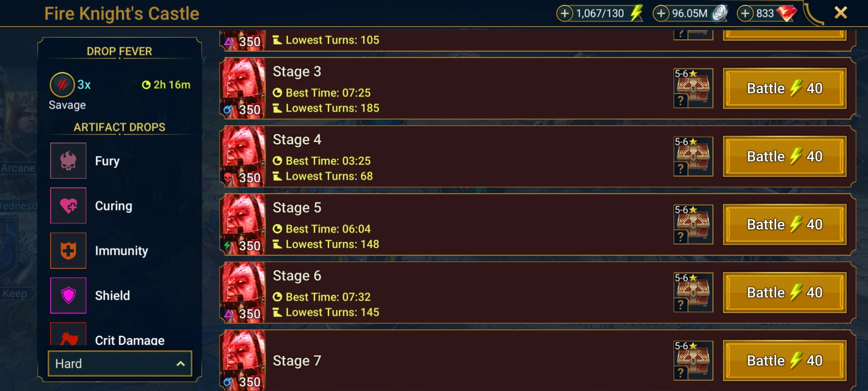Start the Stage 4 battle
868x391 pixels.
[785, 156]
